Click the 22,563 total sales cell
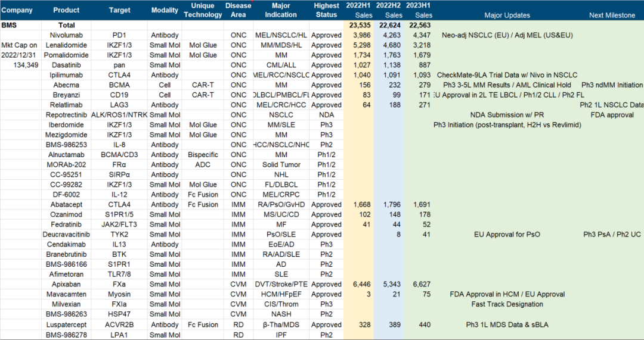 coord(419,25)
